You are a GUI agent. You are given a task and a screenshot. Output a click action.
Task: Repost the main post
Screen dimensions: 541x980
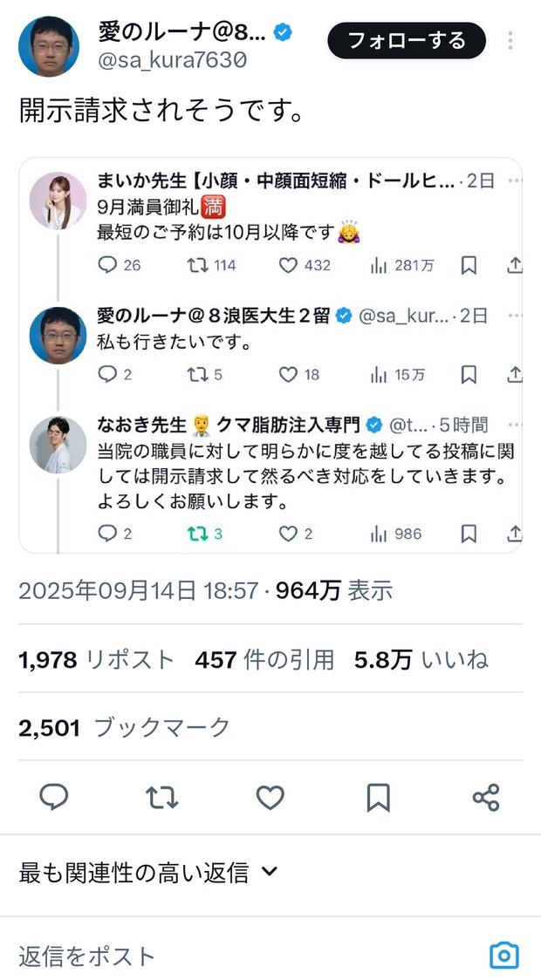click(161, 797)
